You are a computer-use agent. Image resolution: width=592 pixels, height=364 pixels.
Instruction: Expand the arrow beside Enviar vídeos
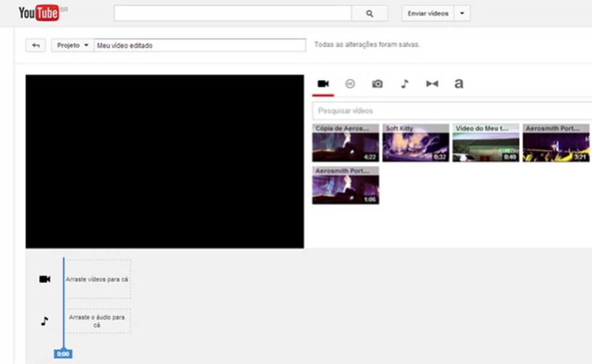click(462, 13)
